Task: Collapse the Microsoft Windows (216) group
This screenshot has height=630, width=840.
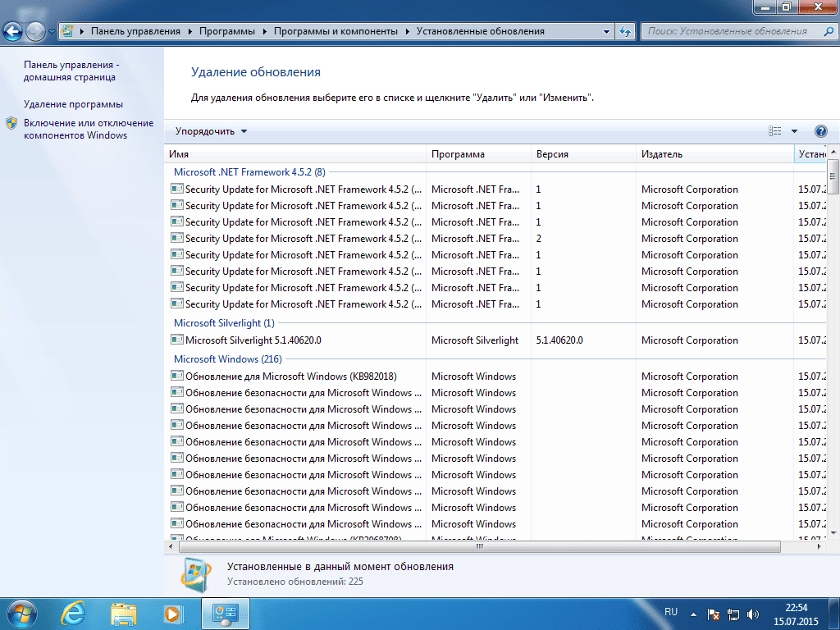Action: [x=228, y=359]
